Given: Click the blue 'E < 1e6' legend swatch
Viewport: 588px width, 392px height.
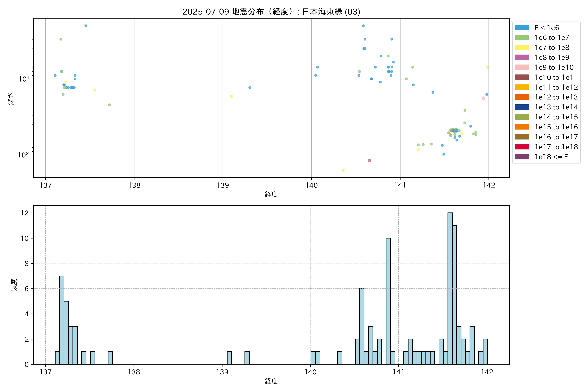Looking at the screenshot, I should click(522, 27).
